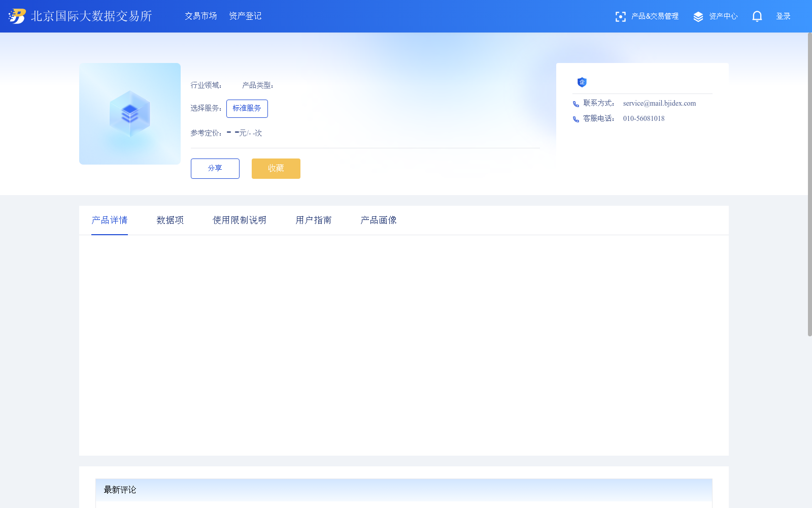The width and height of the screenshot is (812, 508).
Task: Open the 资产登记 menu
Action: pyautogui.click(x=245, y=16)
